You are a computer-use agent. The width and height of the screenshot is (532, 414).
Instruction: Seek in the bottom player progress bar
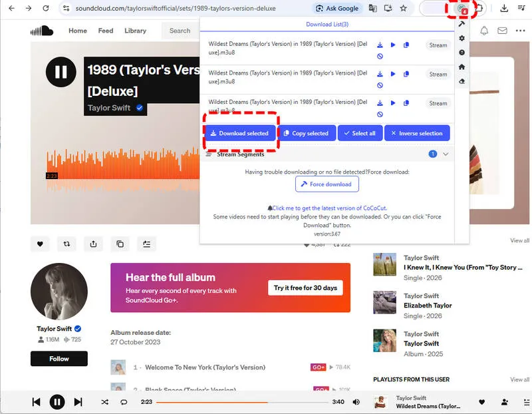tap(242, 402)
